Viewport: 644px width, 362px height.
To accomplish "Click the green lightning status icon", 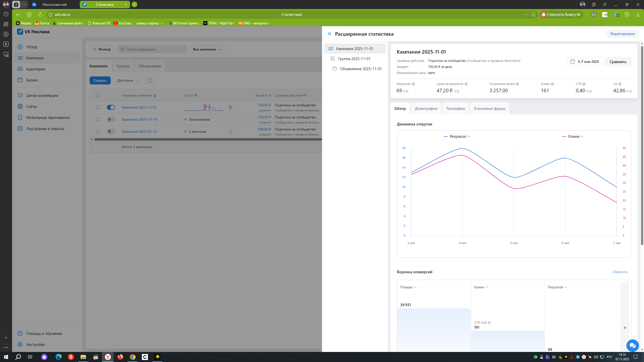I will pos(230,107).
